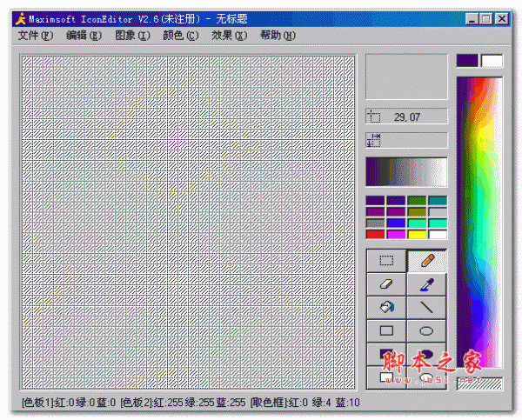Choose the red palette swatch
This screenshot has height=420, width=522.
[375, 234]
